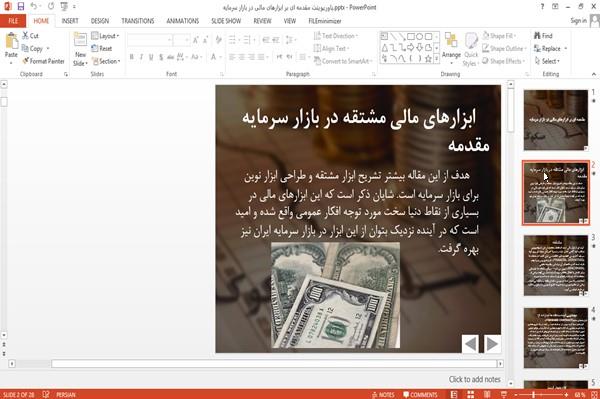600x399 pixels.
Task: Click the Paste clipboard icon
Action: coord(11,41)
